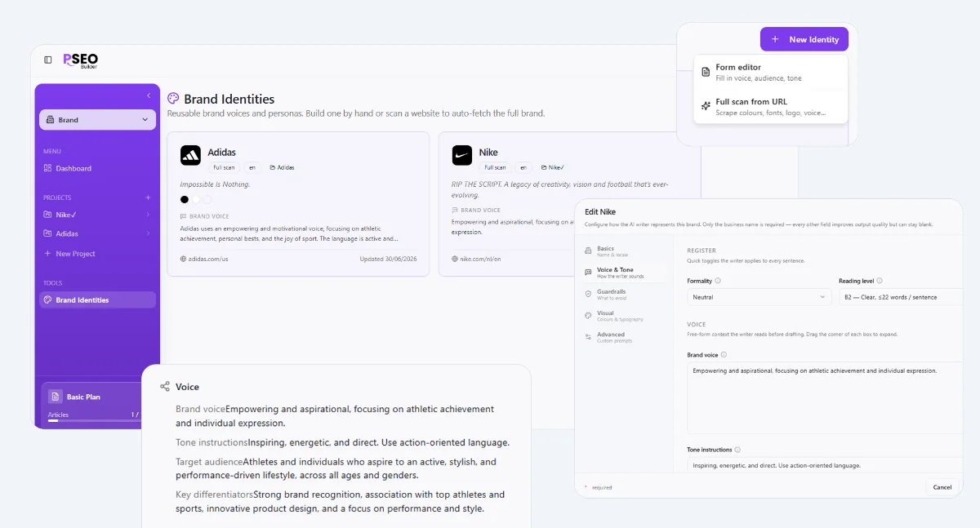Image resolution: width=980 pixels, height=528 pixels.
Task: Click Key differentiators text in Voice panel
Action: (214, 495)
